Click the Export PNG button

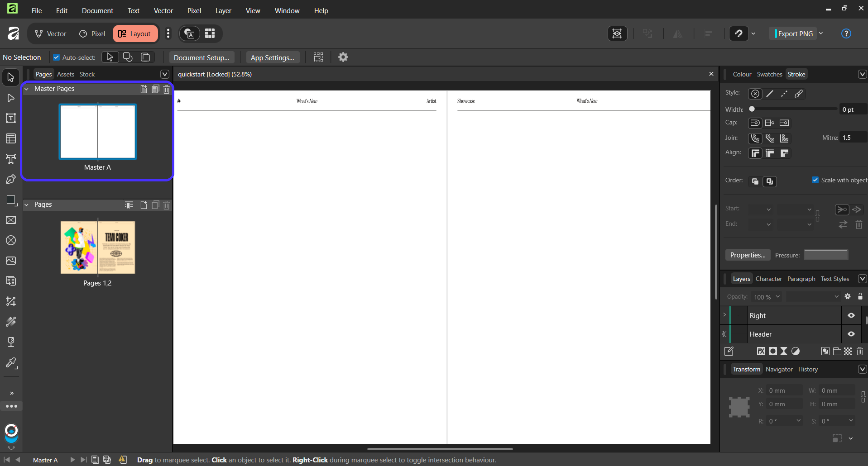tap(793, 33)
